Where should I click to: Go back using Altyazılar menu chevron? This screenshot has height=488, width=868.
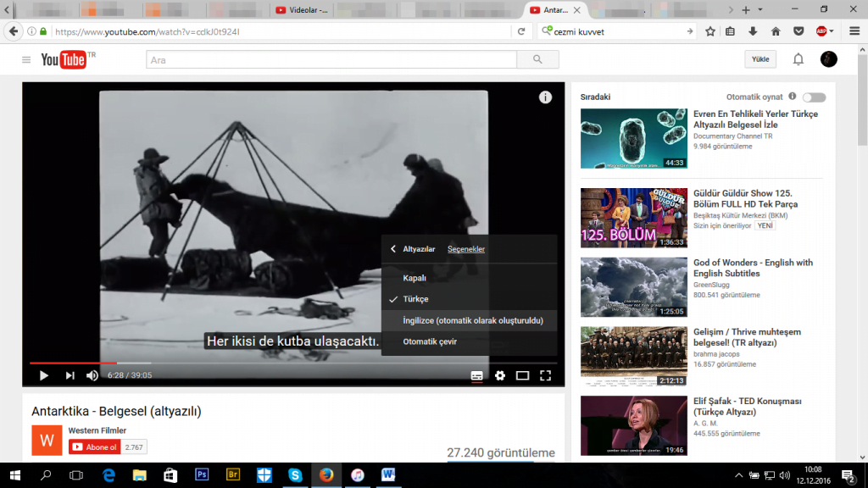[x=393, y=249]
